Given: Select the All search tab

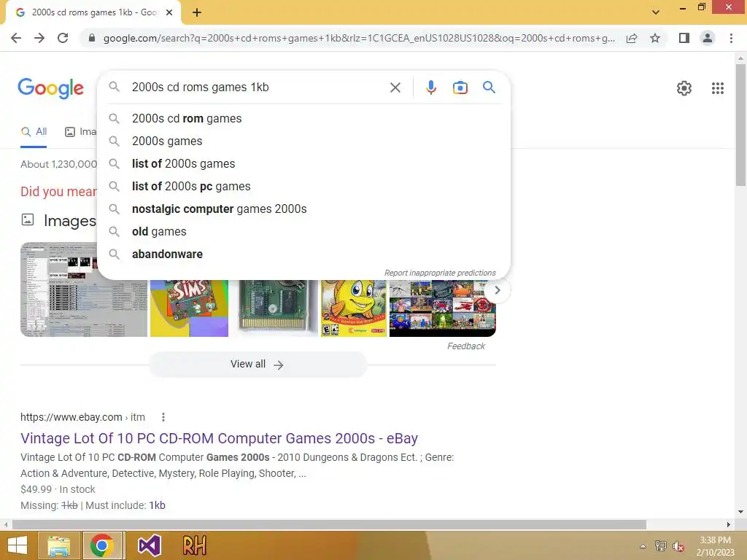Looking at the screenshot, I should (x=34, y=132).
